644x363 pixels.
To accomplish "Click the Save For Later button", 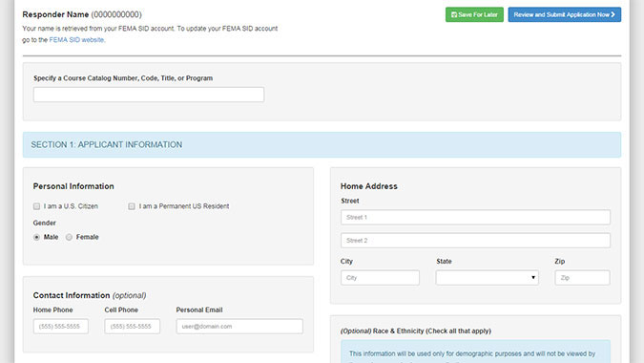I will [474, 14].
